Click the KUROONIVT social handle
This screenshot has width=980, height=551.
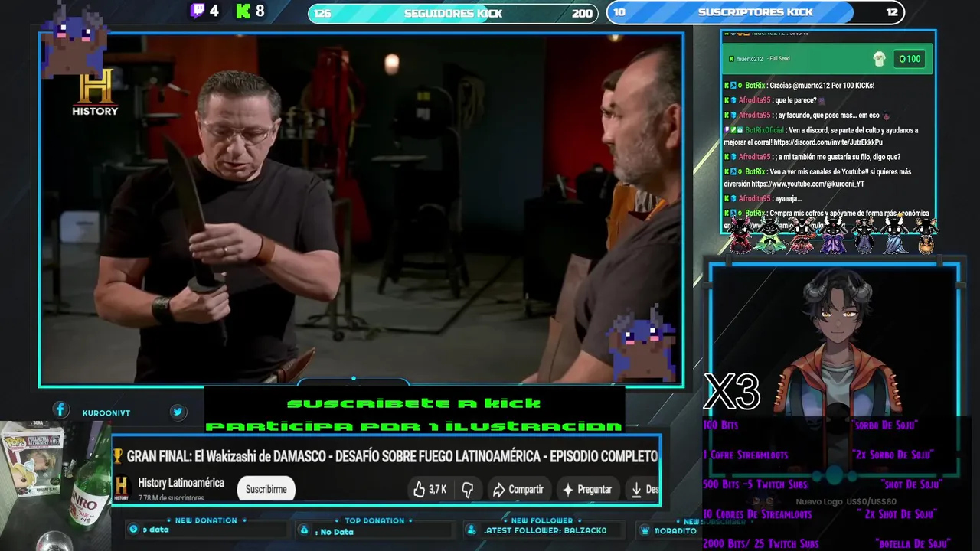click(x=106, y=413)
